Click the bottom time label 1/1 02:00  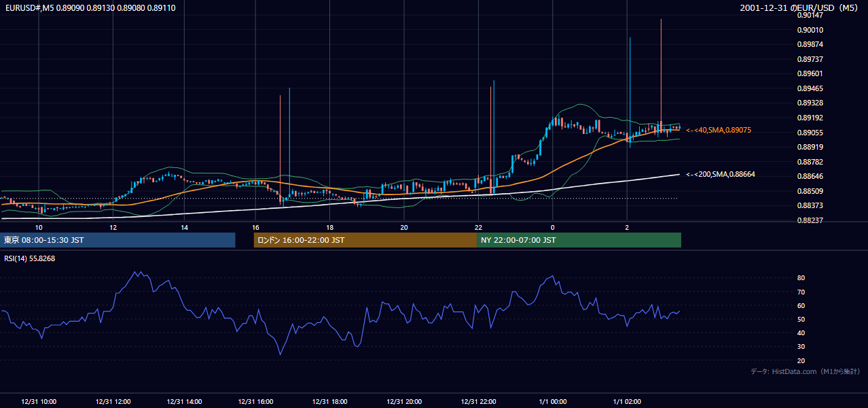coord(628,401)
